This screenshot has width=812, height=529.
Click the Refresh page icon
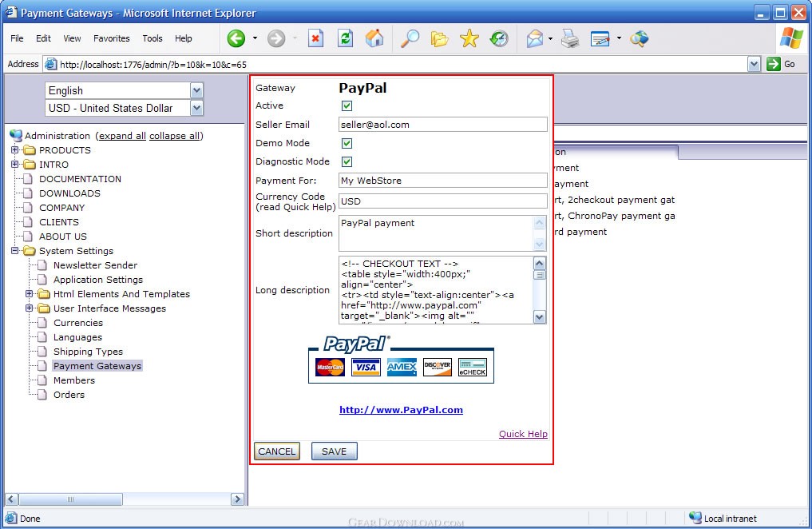(x=345, y=38)
